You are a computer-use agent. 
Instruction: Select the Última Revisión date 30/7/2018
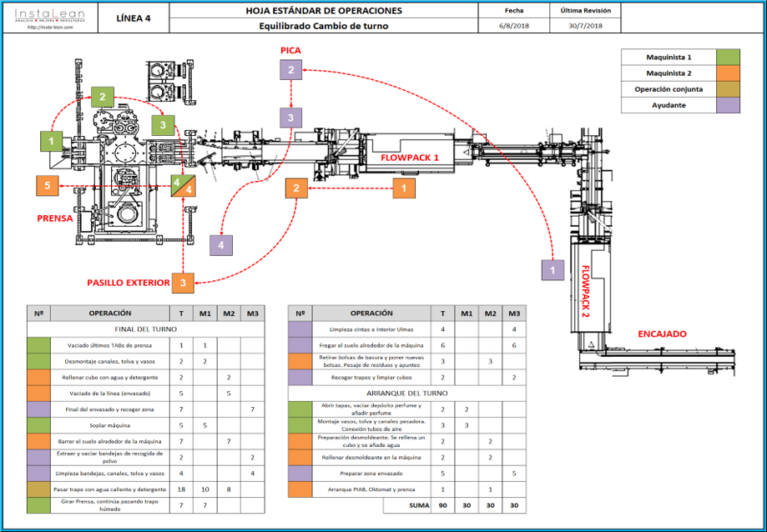585,26
